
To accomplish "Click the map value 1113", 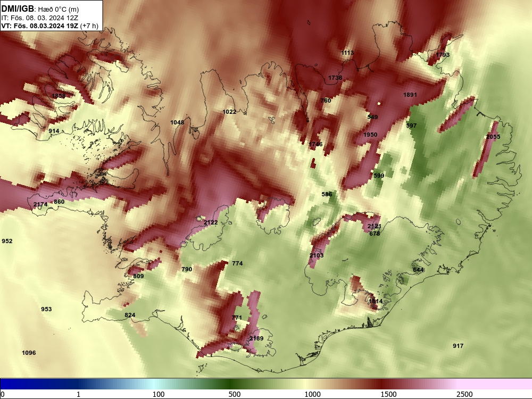I will [x=347, y=53].
